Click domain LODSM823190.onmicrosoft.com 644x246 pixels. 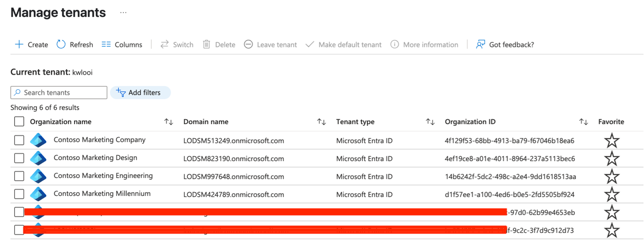point(234,159)
